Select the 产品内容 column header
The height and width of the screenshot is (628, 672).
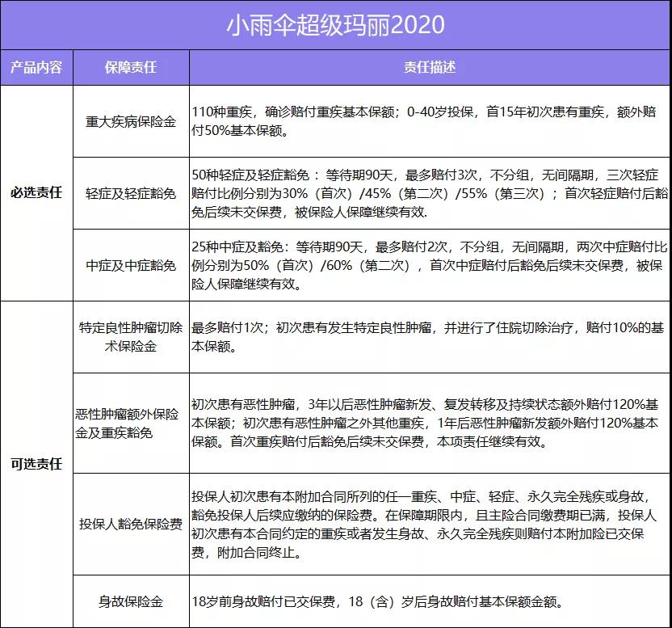coord(36,67)
